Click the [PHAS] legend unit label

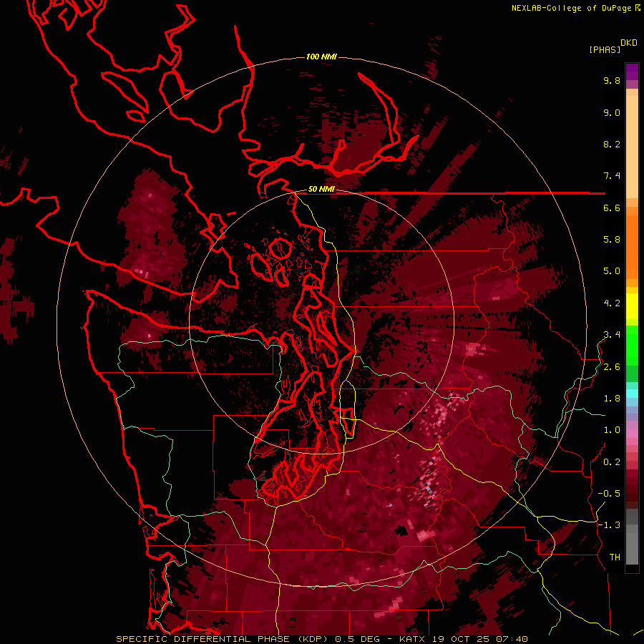point(605,50)
